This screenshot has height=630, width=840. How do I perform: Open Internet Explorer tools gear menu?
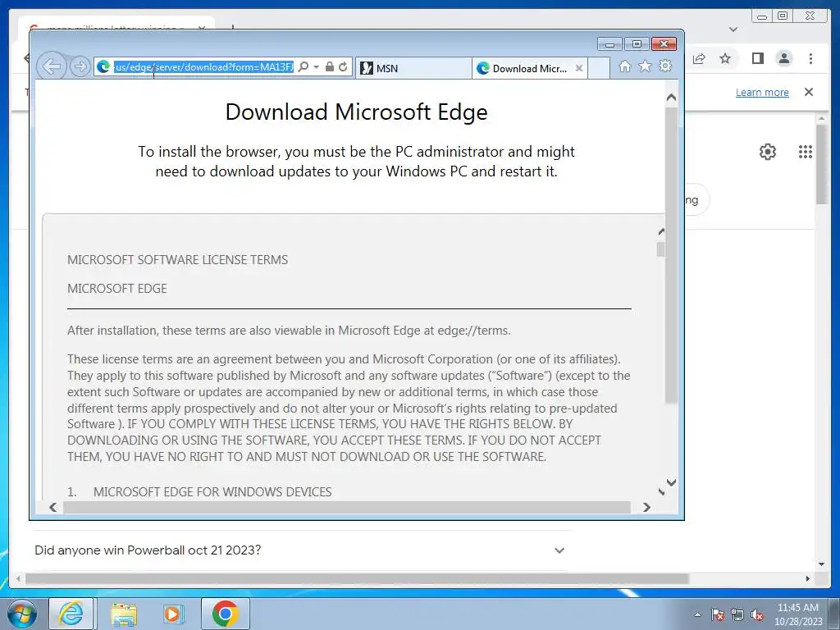pos(665,66)
